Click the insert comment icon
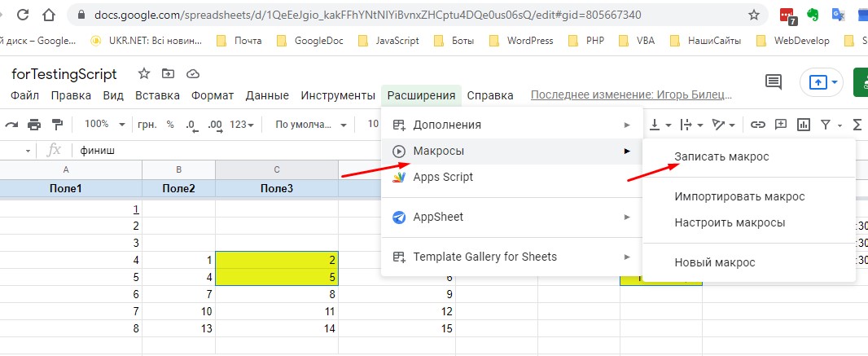Screen dimensions: 868x356 tap(781, 125)
